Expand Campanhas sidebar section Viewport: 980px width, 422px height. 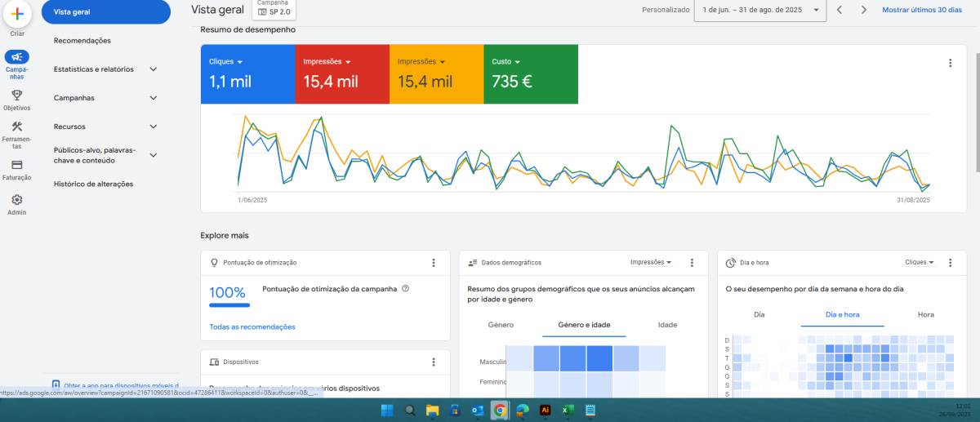(154, 98)
